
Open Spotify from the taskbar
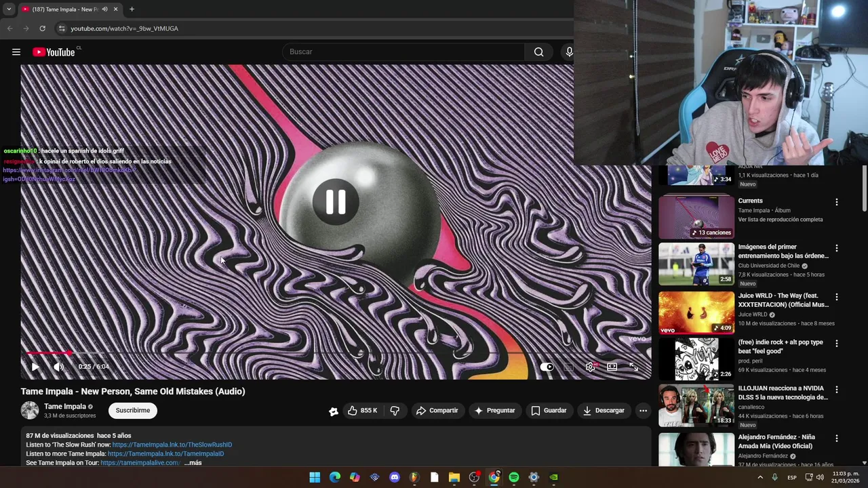coord(514,477)
